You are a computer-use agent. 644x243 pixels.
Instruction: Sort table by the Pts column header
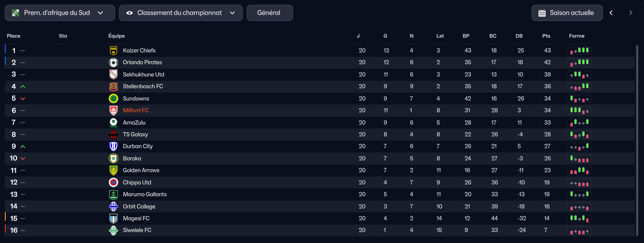click(546, 36)
